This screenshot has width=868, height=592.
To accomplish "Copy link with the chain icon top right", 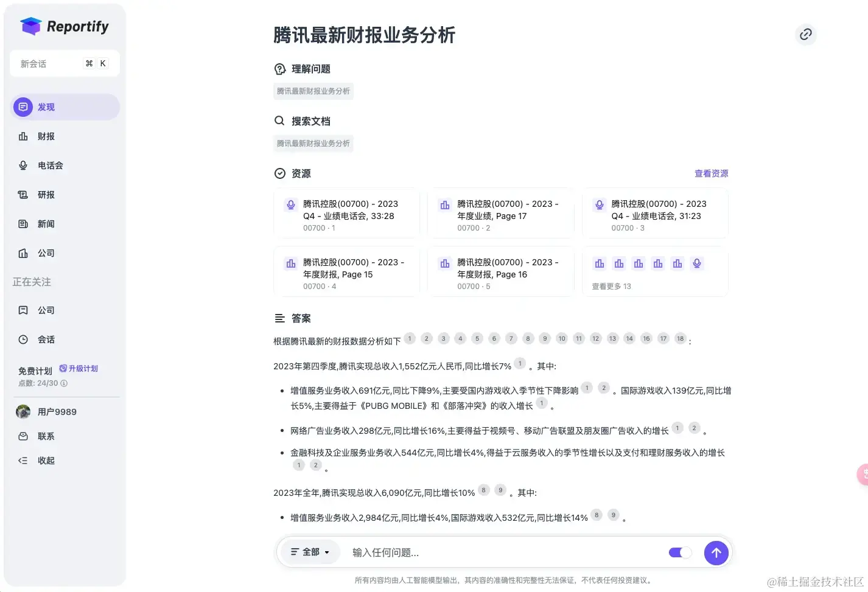I will [805, 34].
